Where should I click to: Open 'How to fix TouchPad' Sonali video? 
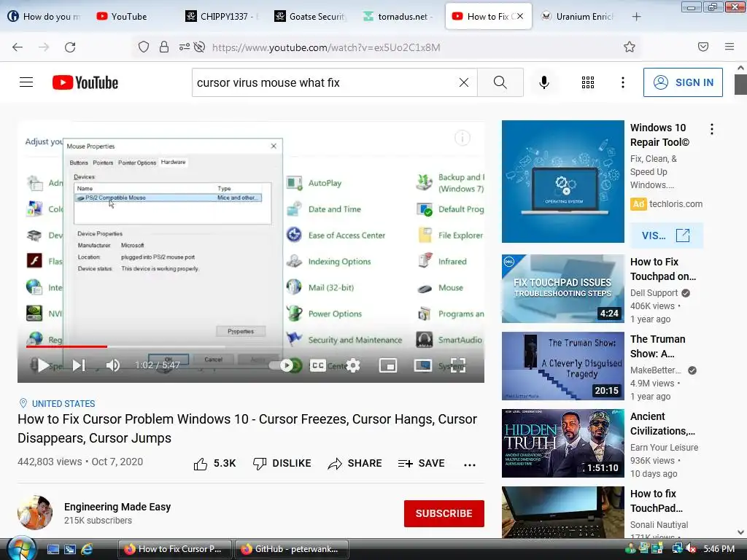click(562, 513)
